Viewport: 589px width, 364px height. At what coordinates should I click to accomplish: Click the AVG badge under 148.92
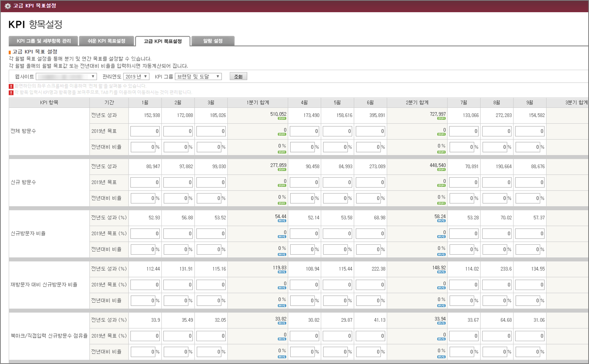click(441, 272)
